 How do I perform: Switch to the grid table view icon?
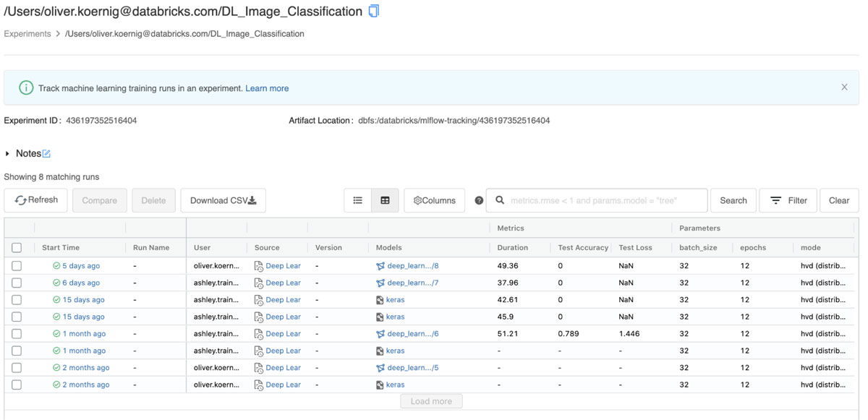[385, 200]
